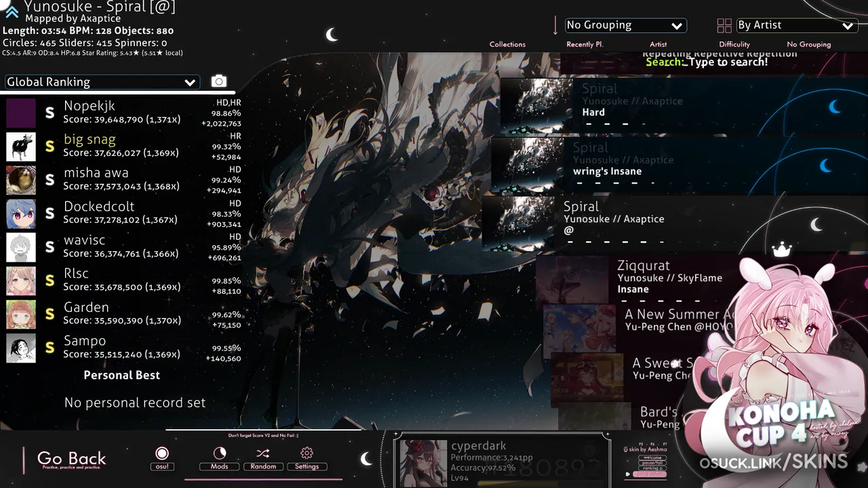Image resolution: width=868 pixels, height=488 pixels.
Task: Click the Konoha Cup 4 logo
Action: (780, 424)
